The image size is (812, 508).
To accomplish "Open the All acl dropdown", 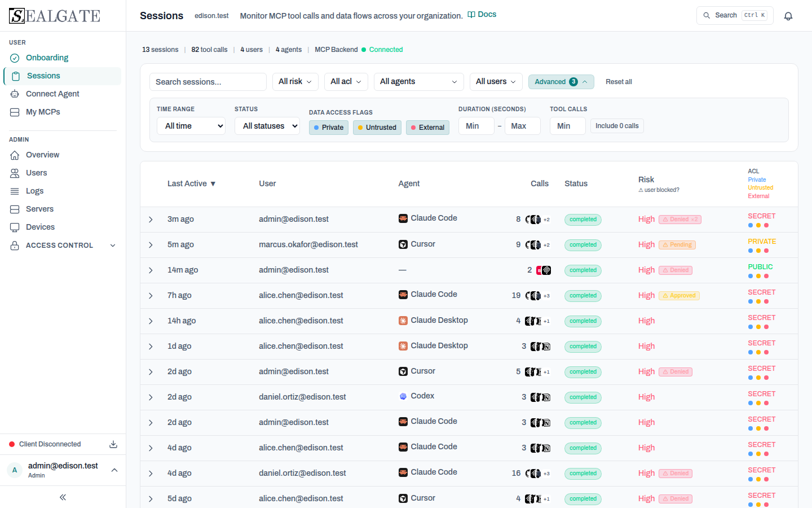I will [346, 82].
